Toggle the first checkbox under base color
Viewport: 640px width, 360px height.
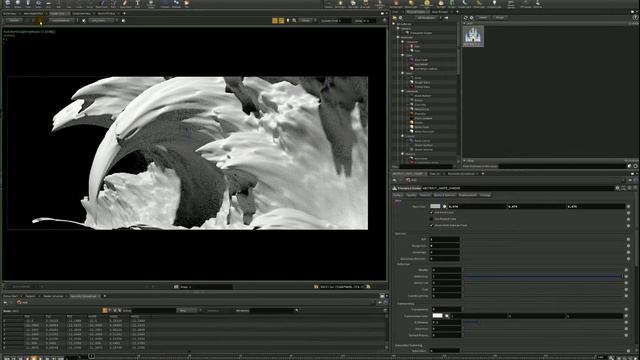[432, 213]
